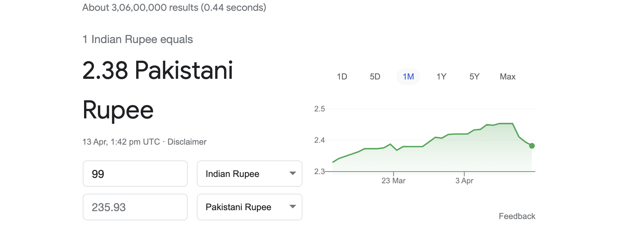Click the 2.5 y-axis label
This screenshot has height=245, width=644.
pyautogui.click(x=319, y=109)
